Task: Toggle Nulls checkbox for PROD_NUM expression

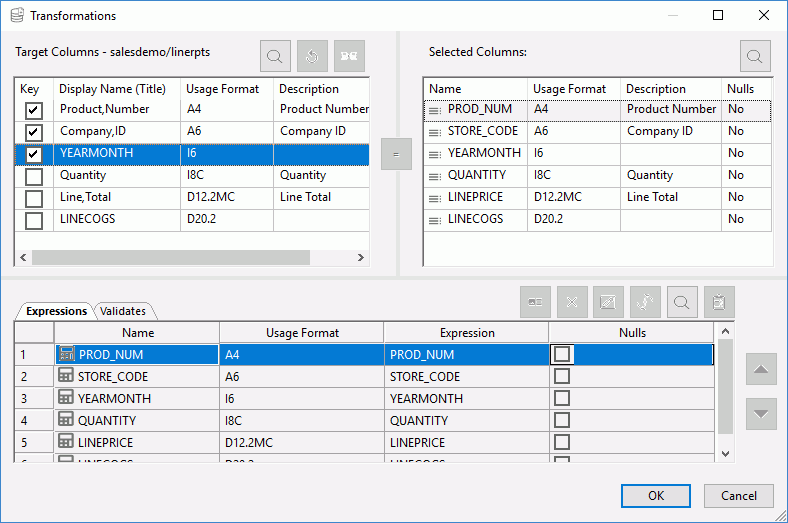Action: [x=562, y=354]
